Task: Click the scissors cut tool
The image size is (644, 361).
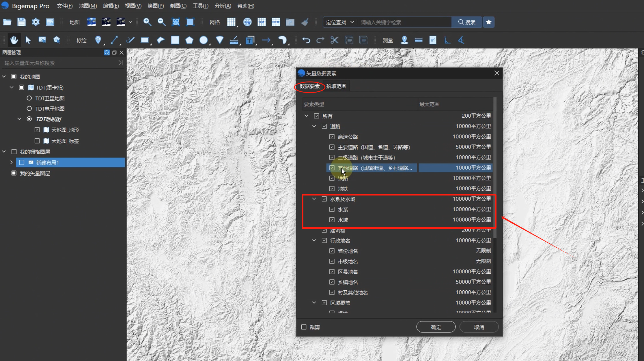Action: [x=334, y=40]
